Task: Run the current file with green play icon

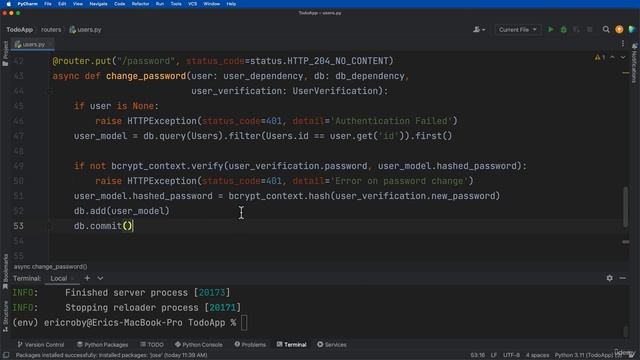Action: click(x=551, y=29)
